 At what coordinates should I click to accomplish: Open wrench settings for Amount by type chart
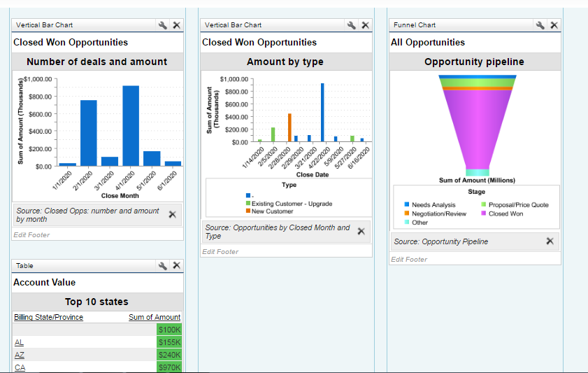pyautogui.click(x=352, y=25)
